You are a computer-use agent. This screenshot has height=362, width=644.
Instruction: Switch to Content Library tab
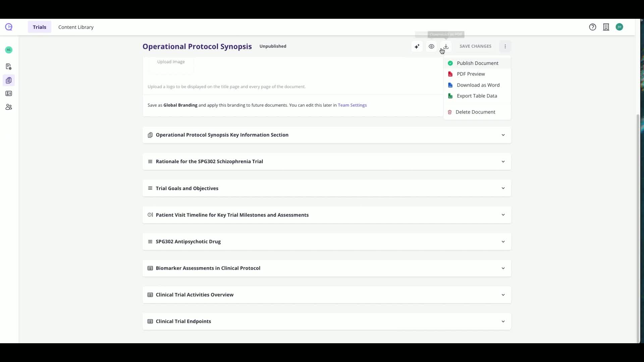point(76,27)
